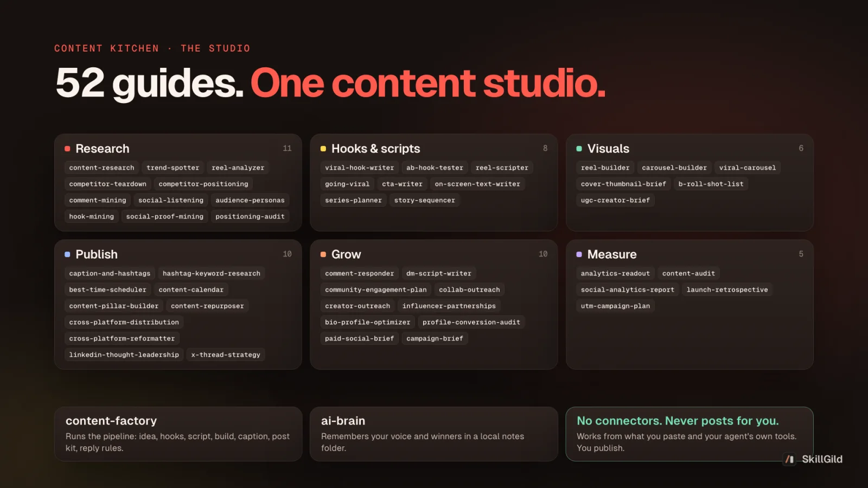Image resolution: width=868 pixels, height=488 pixels.
Task: Open the collab-outreach chip
Action: pos(469,290)
